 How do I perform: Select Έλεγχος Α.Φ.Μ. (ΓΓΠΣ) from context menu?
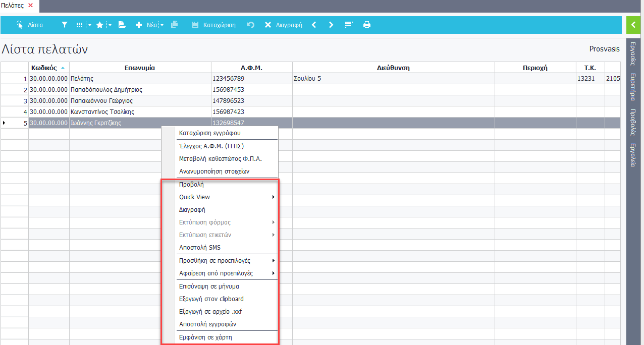click(211, 146)
